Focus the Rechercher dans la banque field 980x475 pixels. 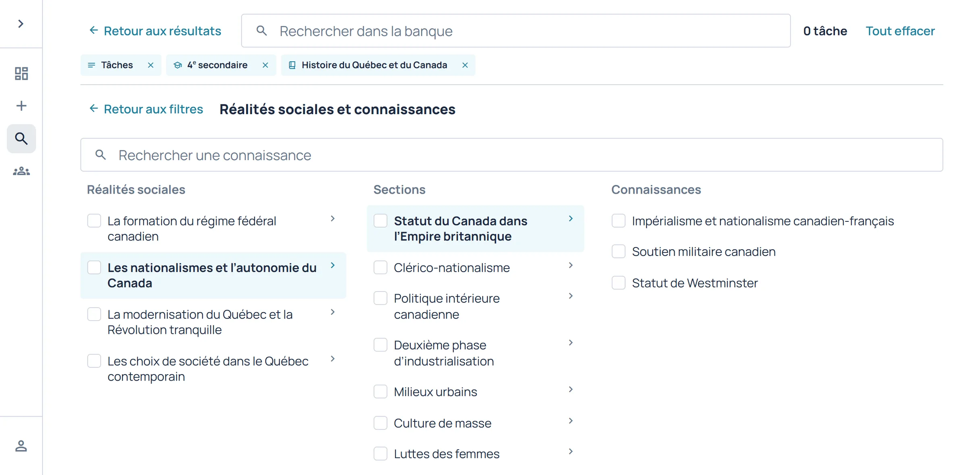point(516,31)
